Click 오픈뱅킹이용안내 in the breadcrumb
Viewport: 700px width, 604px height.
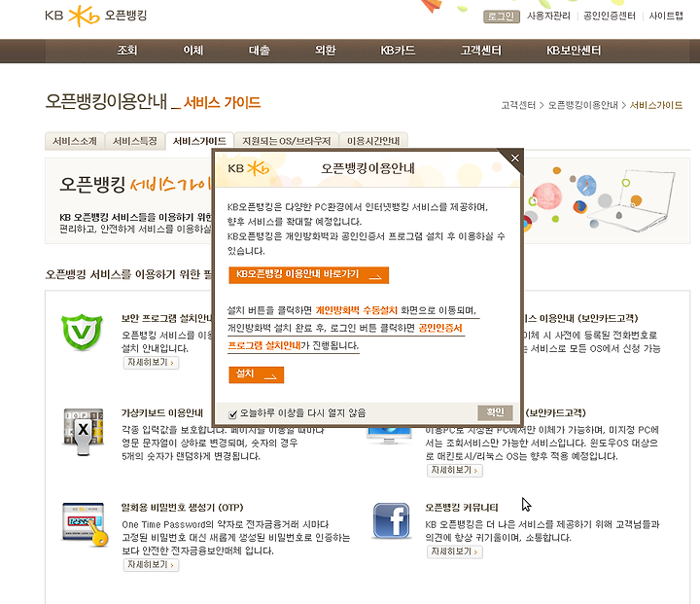[583, 105]
